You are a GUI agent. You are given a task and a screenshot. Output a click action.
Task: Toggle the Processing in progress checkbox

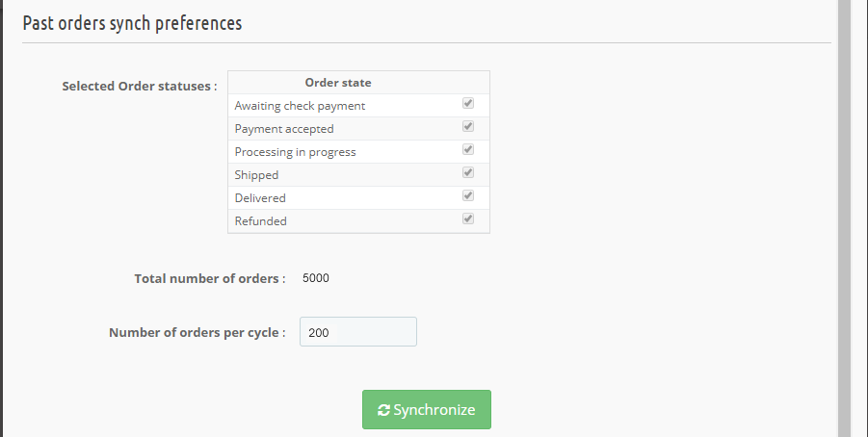[468, 150]
